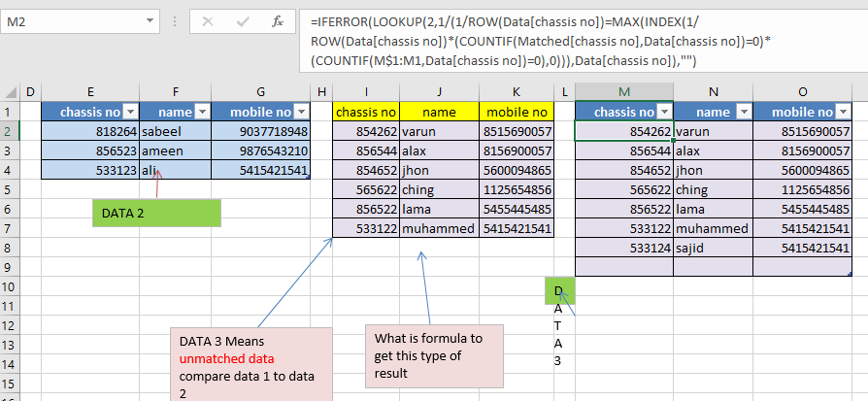Screen dimensions: 868x401
Task: Click active cell M2 with 854262
Action: click(x=624, y=132)
